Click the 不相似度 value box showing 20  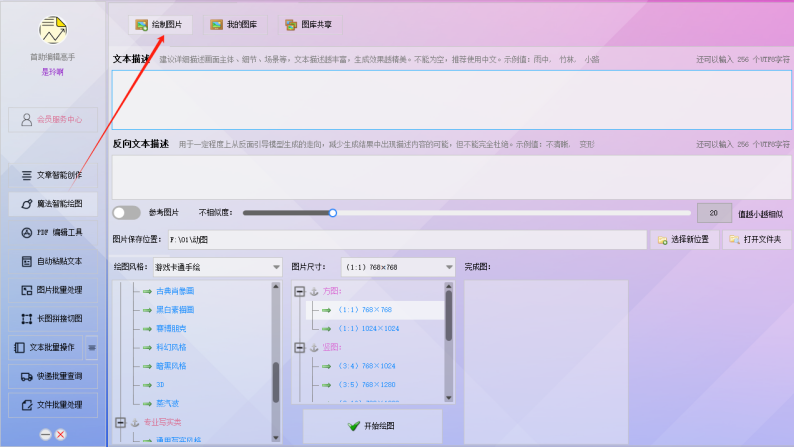714,213
